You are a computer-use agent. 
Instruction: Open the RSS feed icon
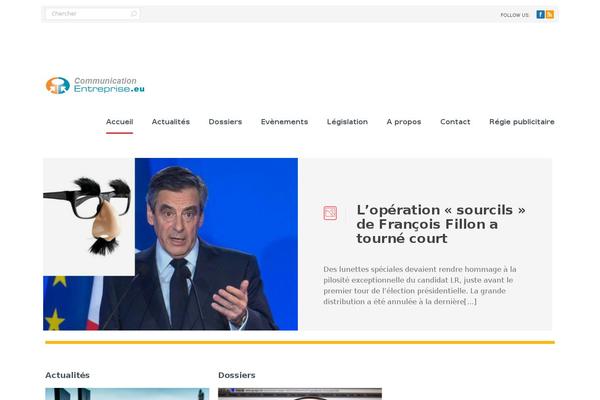pos(550,15)
